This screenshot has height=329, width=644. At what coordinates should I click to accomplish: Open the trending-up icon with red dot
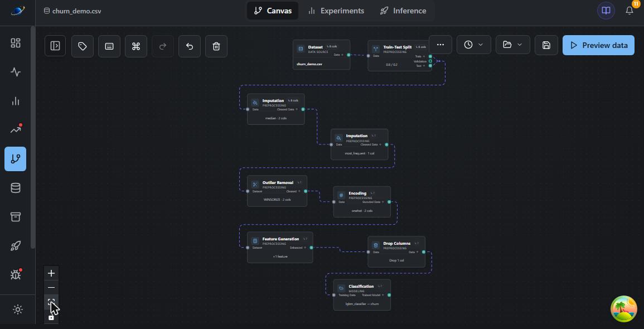(x=15, y=130)
